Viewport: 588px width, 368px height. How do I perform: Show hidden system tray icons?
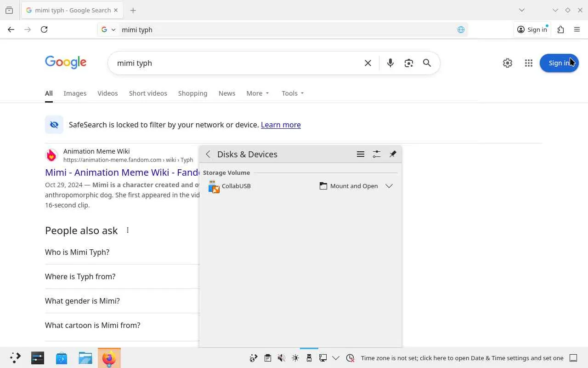tap(336, 358)
